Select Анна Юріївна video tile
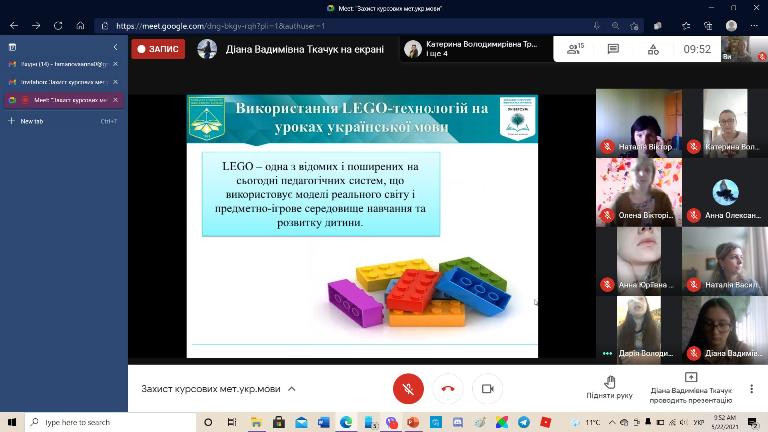This screenshot has width=768, height=432. click(x=639, y=261)
